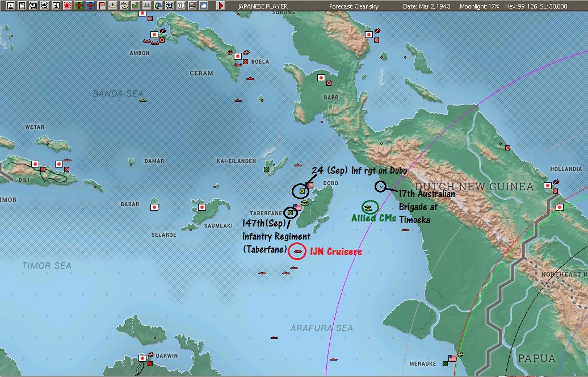
Task: Click the striped list toolbar icon
Action: point(192,6)
